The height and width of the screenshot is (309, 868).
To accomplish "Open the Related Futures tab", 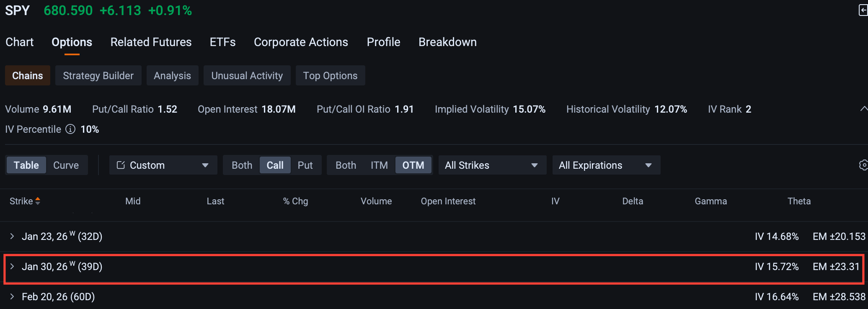I will click(x=151, y=42).
